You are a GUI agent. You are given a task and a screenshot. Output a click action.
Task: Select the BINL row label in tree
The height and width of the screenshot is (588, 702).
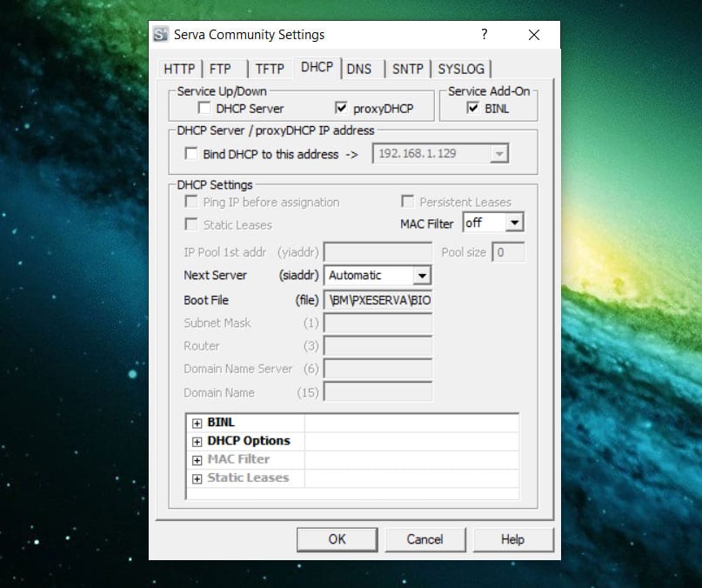click(221, 423)
